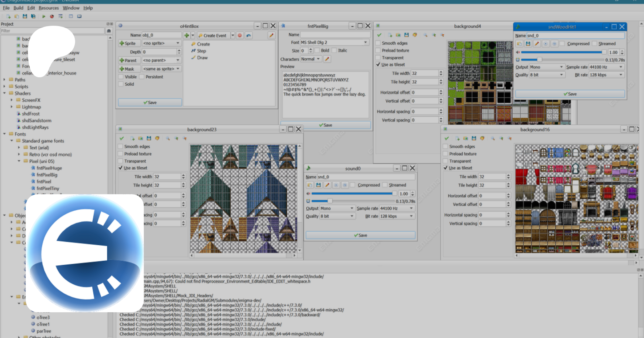This screenshot has width=644, height=338.
Task: Click the green Run game toolbar icon
Action: (x=44, y=16)
